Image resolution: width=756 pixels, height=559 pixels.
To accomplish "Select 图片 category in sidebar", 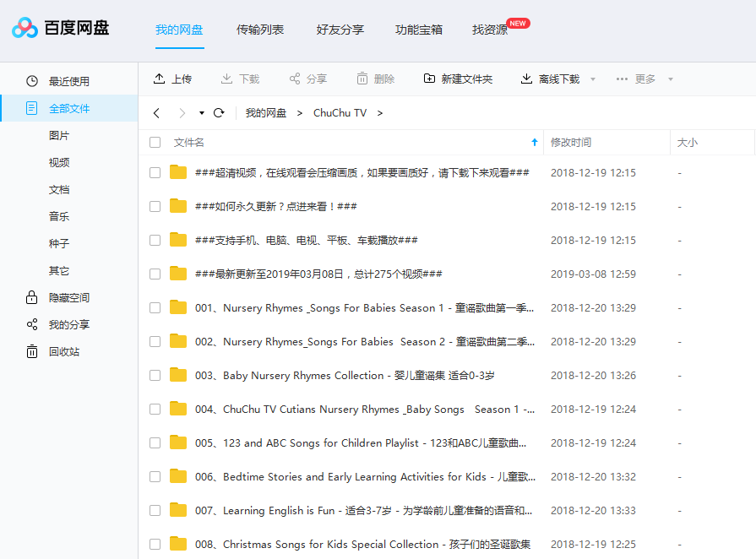I will click(59, 135).
